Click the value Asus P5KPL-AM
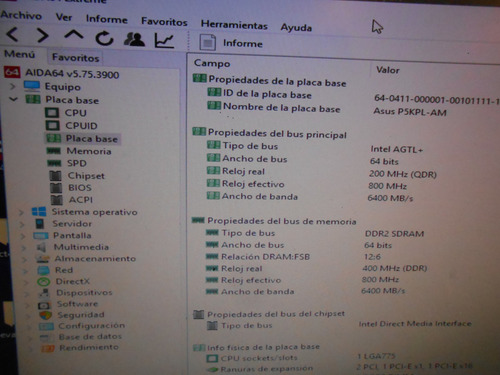 coord(410,112)
